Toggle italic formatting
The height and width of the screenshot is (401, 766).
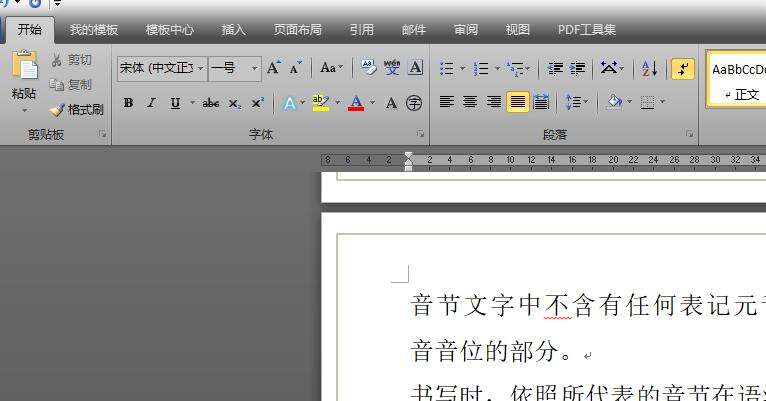pyautogui.click(x=152, y=103)
